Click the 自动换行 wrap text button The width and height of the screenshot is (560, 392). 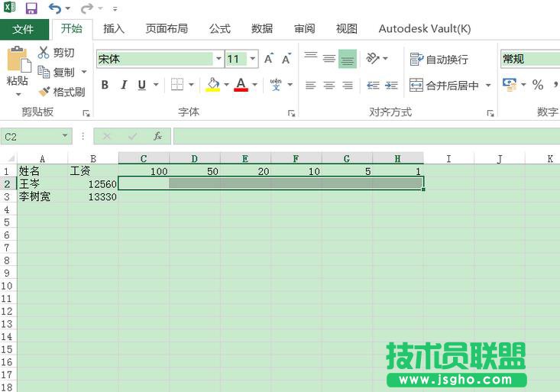pyautogui.click(x=439, y=60)
